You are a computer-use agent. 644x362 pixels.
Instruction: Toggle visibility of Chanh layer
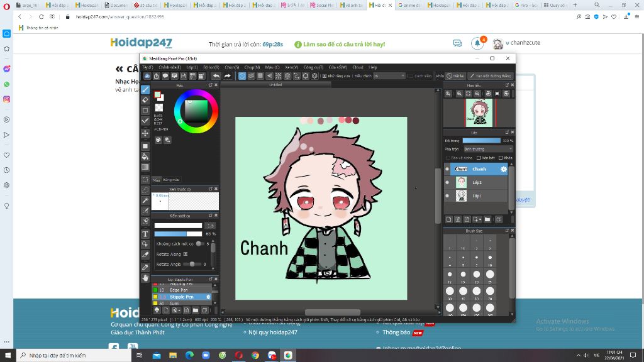pyautogui.click(x=447, y=169)
